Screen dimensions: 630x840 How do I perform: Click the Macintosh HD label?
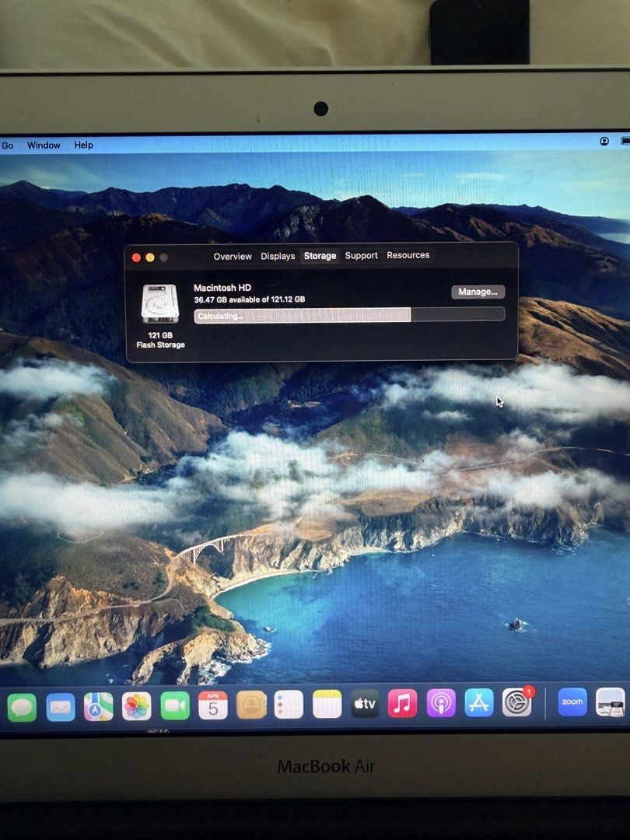[222, 288]
